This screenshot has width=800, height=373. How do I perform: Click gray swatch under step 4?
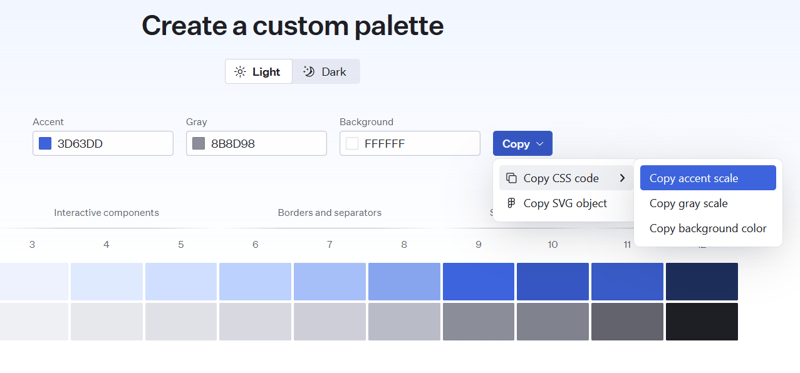pyautogui.click(x=107, y=321)
